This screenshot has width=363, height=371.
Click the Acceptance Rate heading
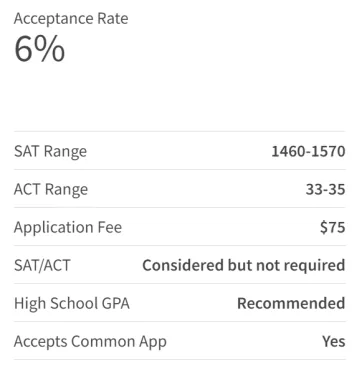point(71,19)
